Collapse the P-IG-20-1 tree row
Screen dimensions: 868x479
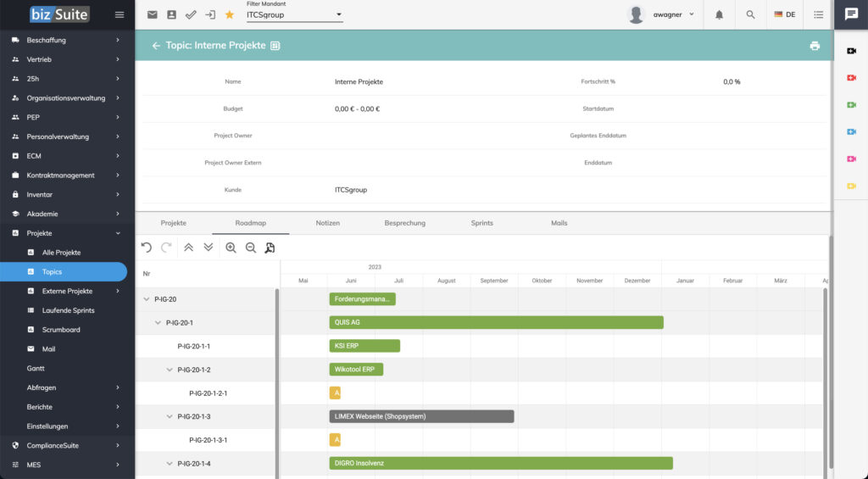tap(158, 323)
